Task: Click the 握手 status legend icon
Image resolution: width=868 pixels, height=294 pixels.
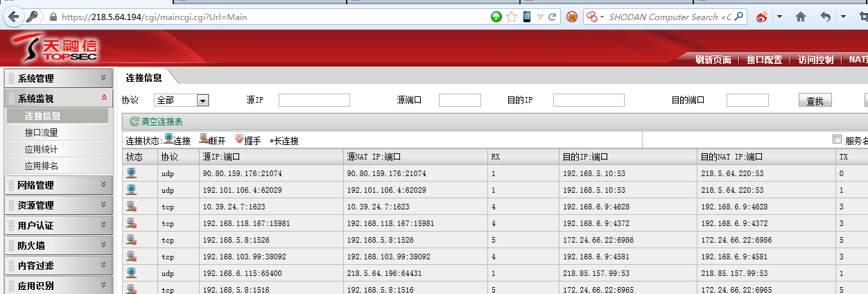Action: click(x=239, y=139)
